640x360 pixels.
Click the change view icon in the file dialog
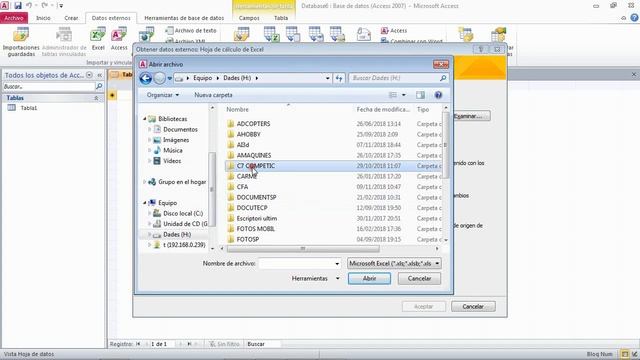coord(393,95)
